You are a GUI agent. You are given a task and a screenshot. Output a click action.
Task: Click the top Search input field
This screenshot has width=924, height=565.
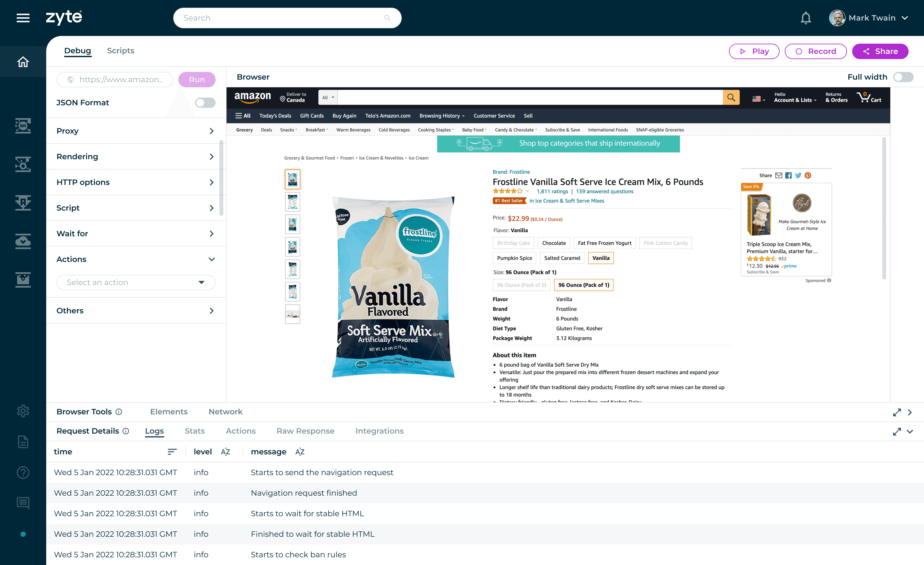(287, 18)
